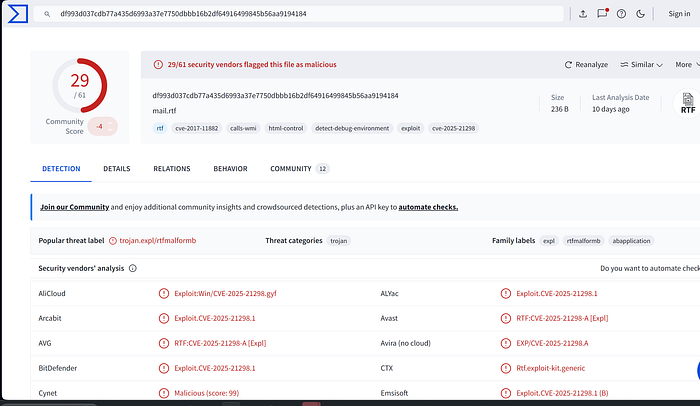Switch to the RELATIONS tab

pos(172,169)
